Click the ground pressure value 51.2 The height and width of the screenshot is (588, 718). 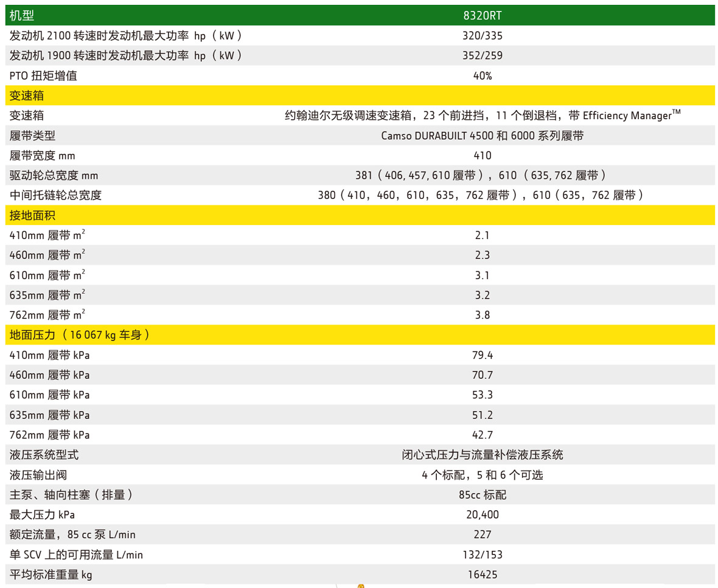(482, 415)
